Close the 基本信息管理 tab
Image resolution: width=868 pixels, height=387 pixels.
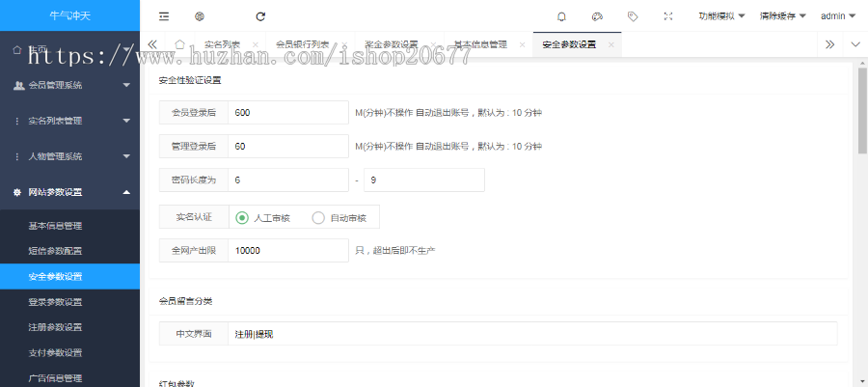(522, 44)
